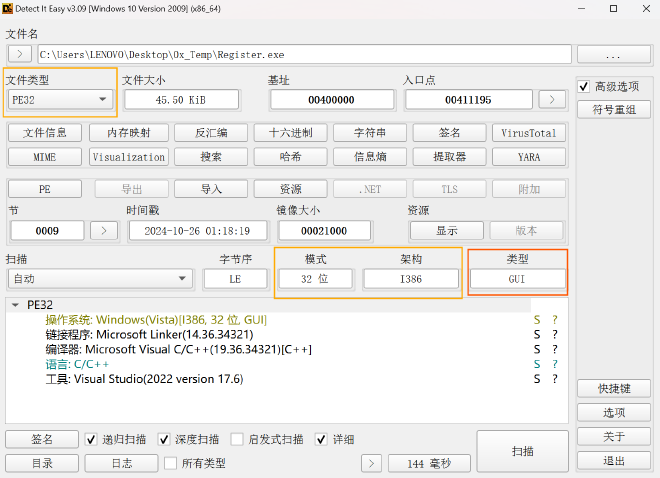Click the ? link on the 语言 row

[x=555, y=364]
